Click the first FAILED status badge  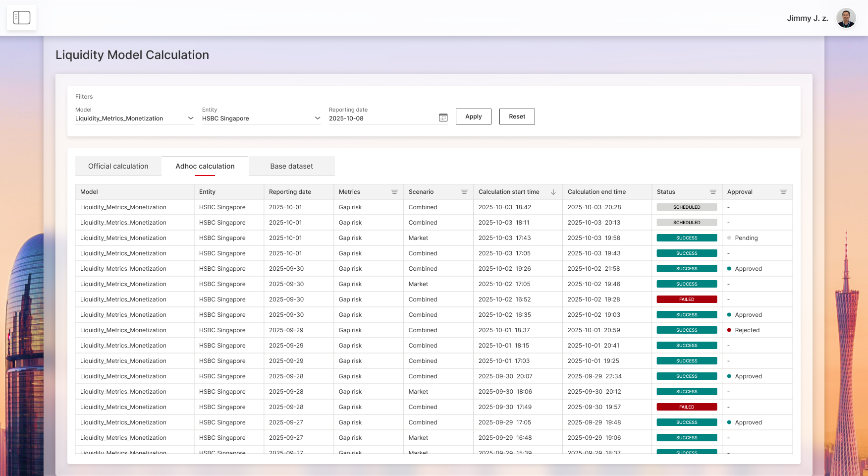pos(687,299)
